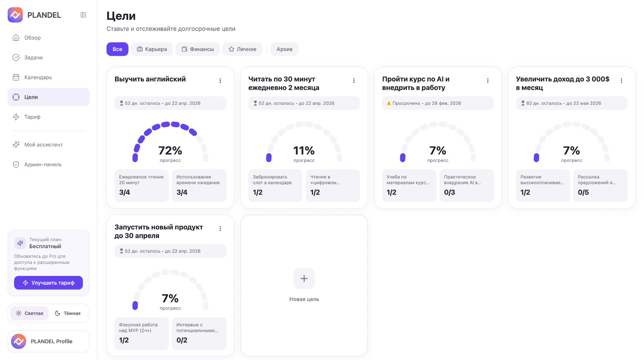This screenshot has height=360, width=644.
Task: Filter goals by Личное category
Action: click(x=242, y=49)
